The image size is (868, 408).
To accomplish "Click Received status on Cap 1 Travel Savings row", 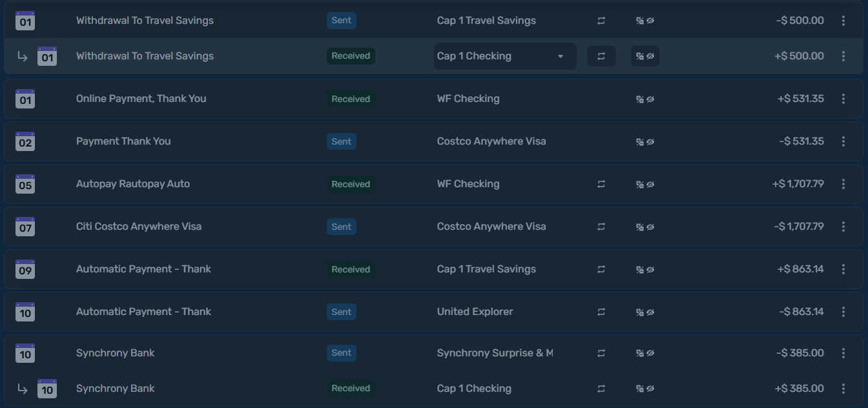I will click(351, 269).
